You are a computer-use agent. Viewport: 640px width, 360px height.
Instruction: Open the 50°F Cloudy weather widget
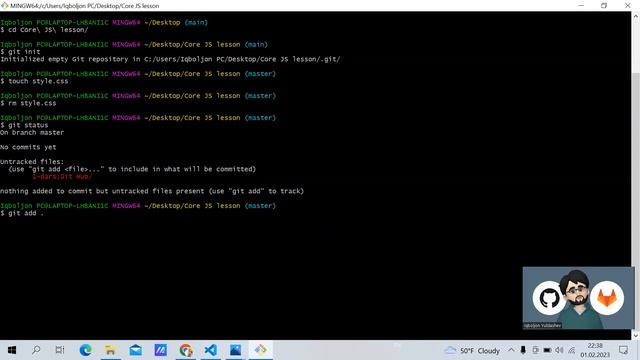tap(472, 351)
